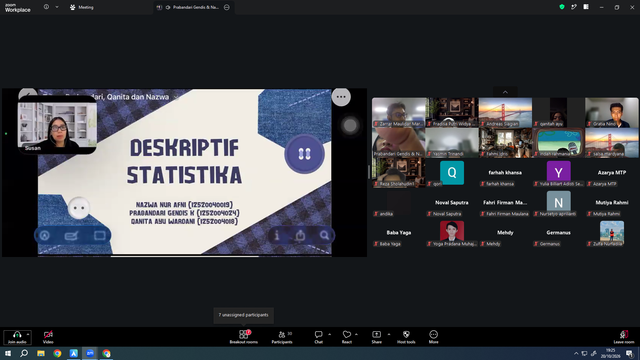This screenshot has height=360, width=640.
Task: Select Zarrar Maulidar's video tile
Action: (x=399, y=112)
